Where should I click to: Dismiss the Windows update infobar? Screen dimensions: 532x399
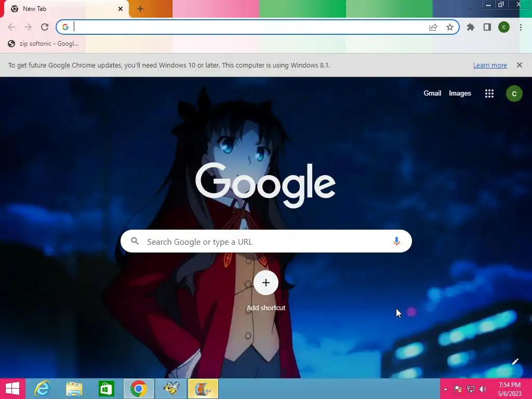coord(520,65)
